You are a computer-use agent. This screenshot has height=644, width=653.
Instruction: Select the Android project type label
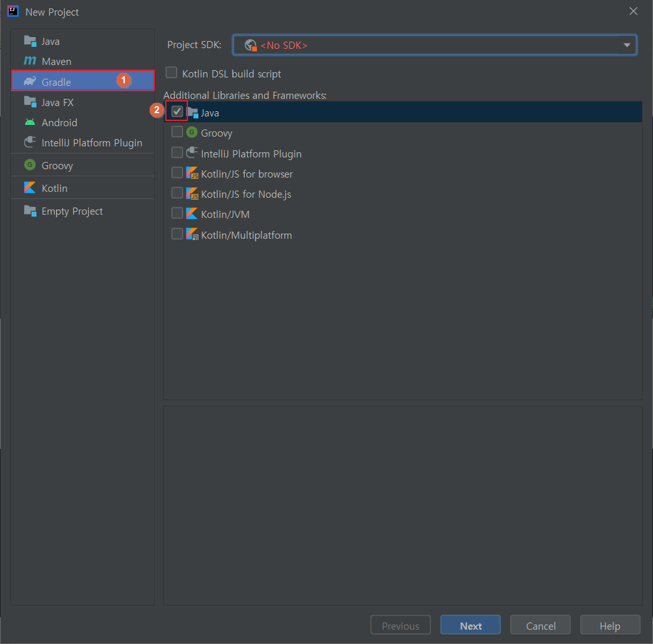60,123
